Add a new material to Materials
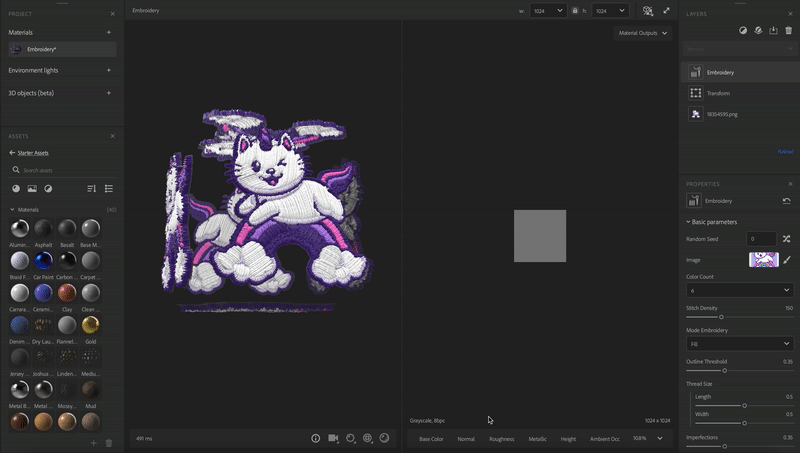The height and width of the screenshot is (453, 800). point(109,32)
